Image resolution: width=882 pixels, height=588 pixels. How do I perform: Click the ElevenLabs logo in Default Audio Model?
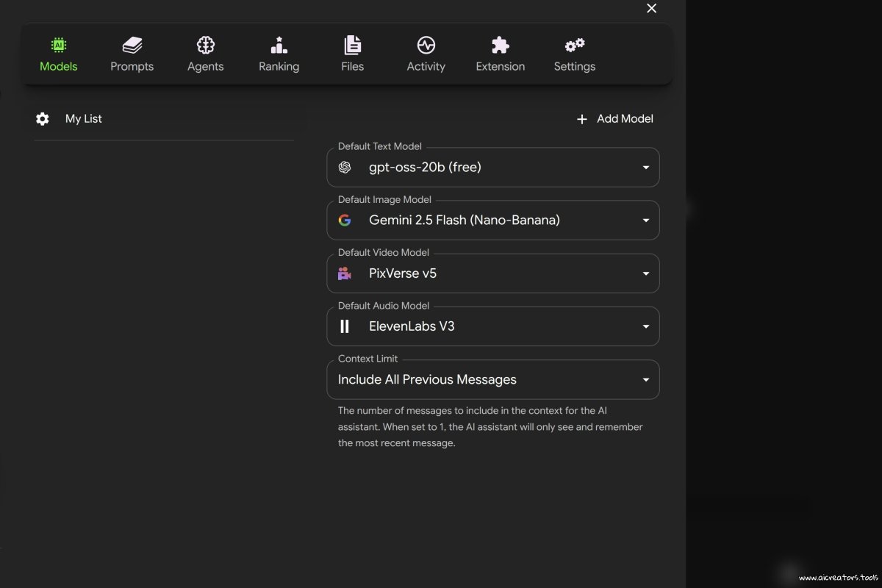click(345, 326)
